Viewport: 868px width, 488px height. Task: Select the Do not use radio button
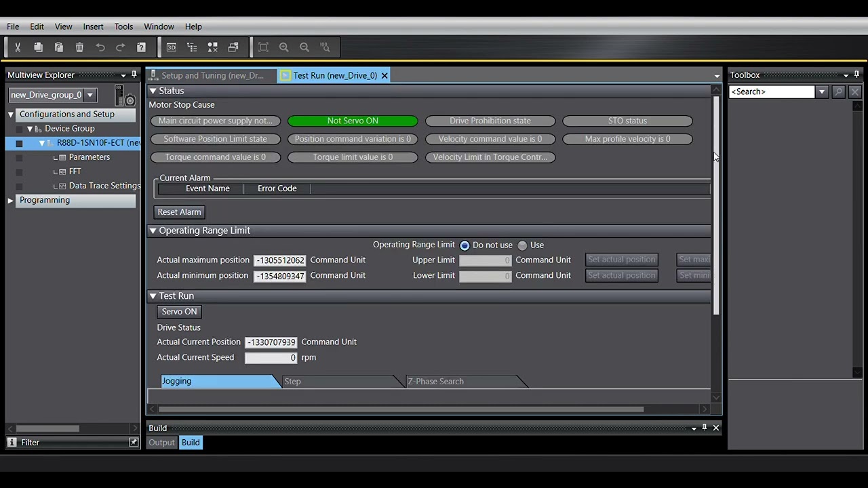pyautogui.click(x=465, y=245)
